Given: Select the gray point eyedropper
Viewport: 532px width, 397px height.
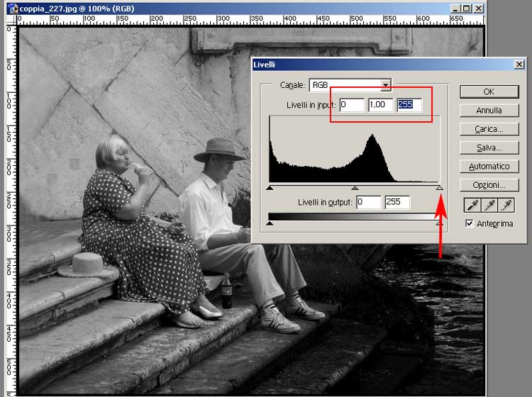Looking at the screenshot, I should (487, 206).
